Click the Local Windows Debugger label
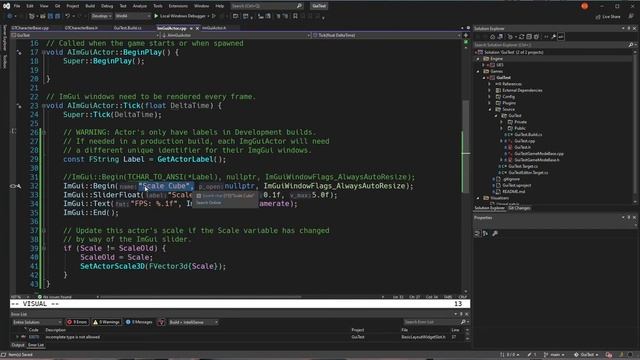640x360 pixels. [x=182, y=16]
